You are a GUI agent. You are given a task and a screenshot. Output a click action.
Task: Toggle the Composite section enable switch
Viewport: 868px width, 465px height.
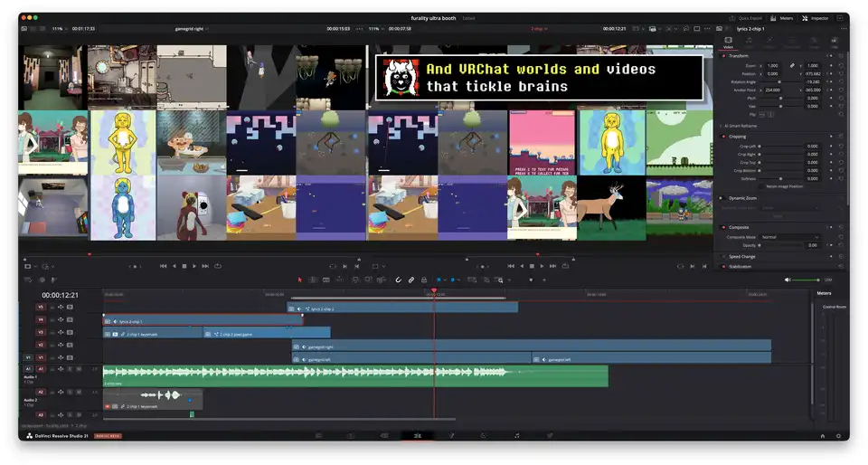[723, 227]
